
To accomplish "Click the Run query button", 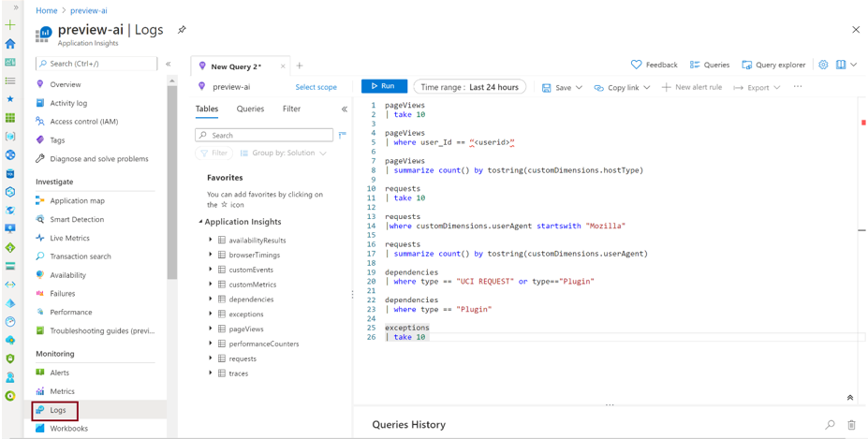I will pos(384,86).
